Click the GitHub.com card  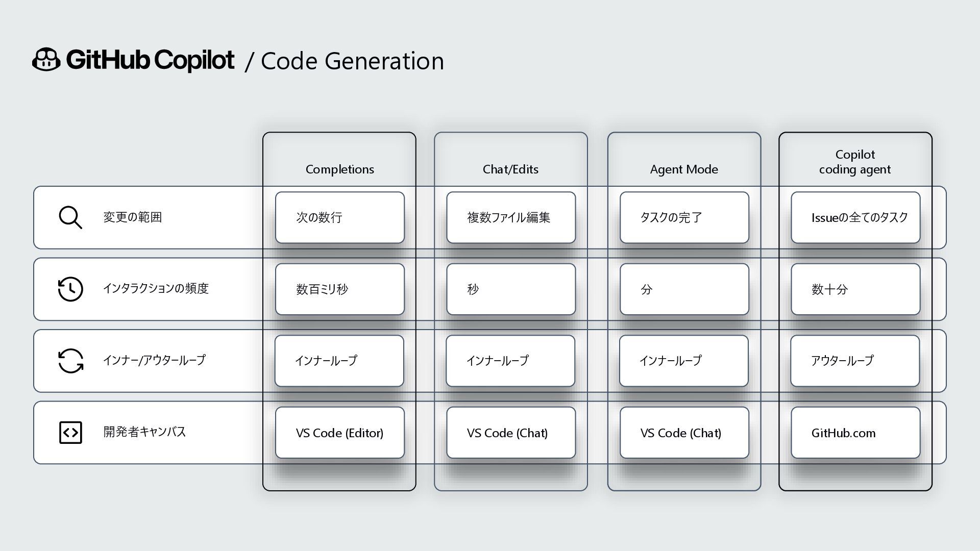tap(855, 433)
